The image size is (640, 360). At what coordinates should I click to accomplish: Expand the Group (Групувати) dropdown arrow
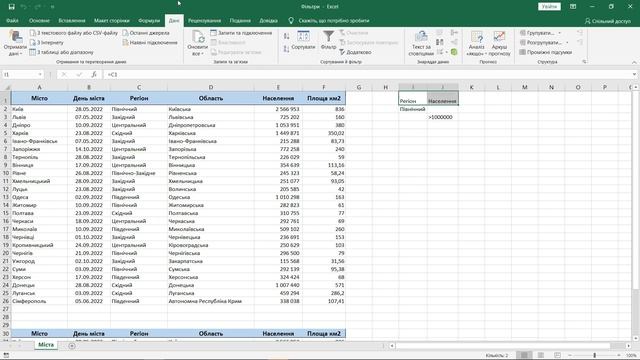(560, 33)
